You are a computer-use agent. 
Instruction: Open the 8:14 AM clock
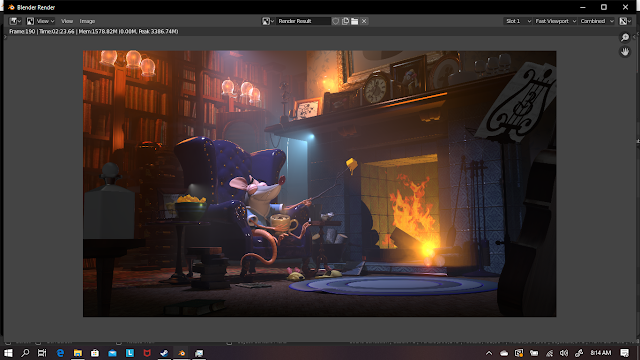click(601, 353)
